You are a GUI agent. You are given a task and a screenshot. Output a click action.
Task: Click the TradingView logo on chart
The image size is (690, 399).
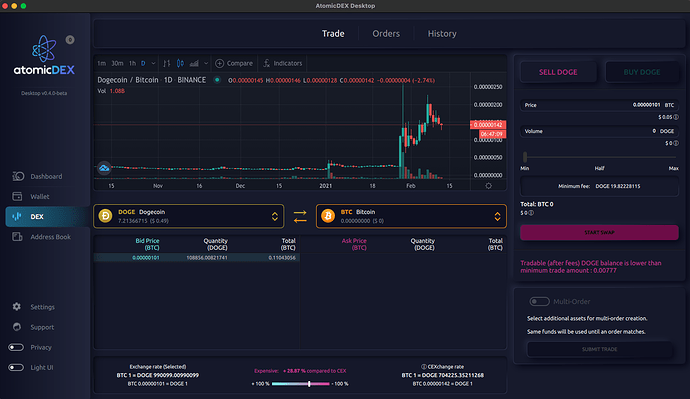click(x=104, y=168)
